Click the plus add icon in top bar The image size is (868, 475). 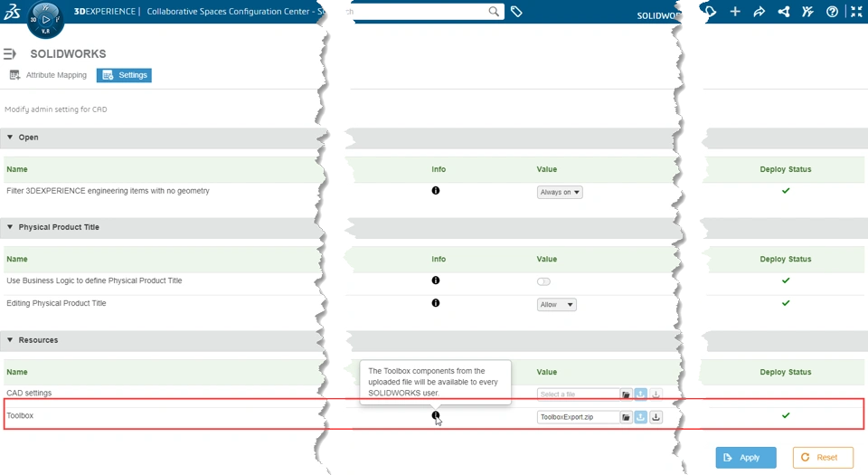click(735, 12)
